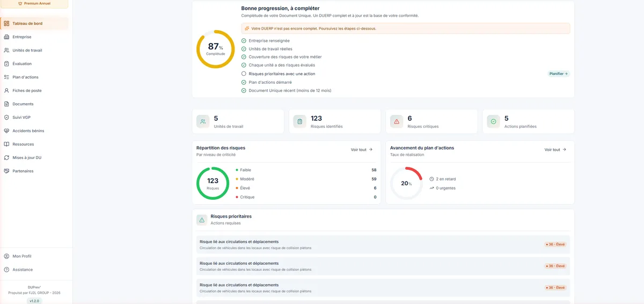Click the Mises à jour DU refresh icon
This screenshot has height=304, width=644.
(x=6, y=157)
